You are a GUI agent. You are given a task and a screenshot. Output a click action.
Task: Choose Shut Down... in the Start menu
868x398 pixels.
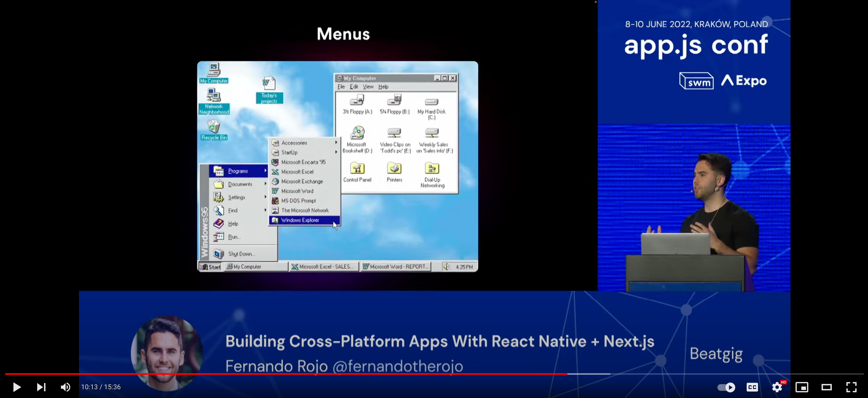[243, 254]
